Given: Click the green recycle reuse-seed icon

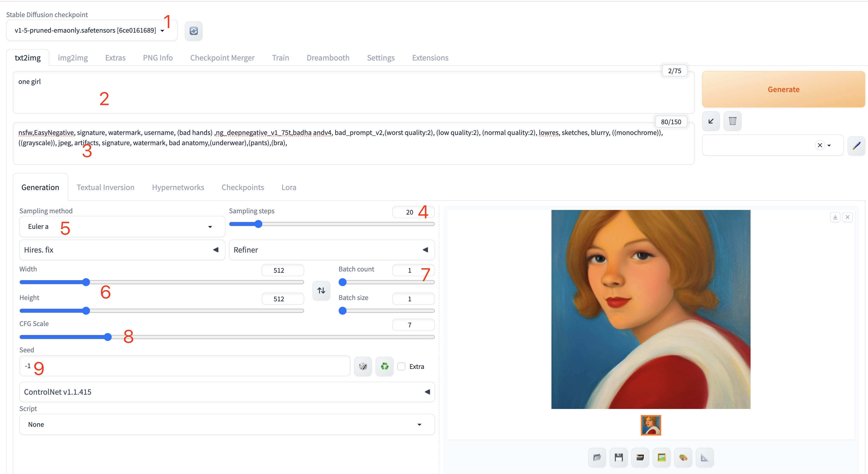Looking at the screenshot, I should point(384,366).
